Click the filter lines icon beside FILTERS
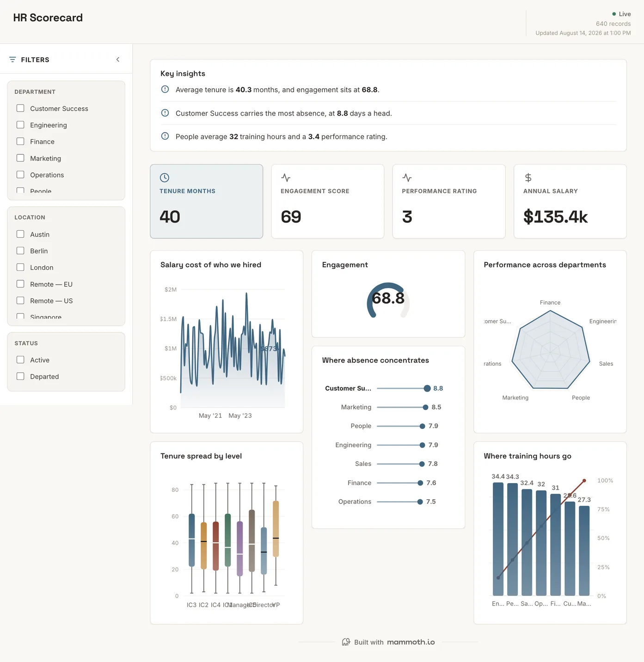Image resolution: width=644 pixels, height=662 pixels. click(12, 60)
